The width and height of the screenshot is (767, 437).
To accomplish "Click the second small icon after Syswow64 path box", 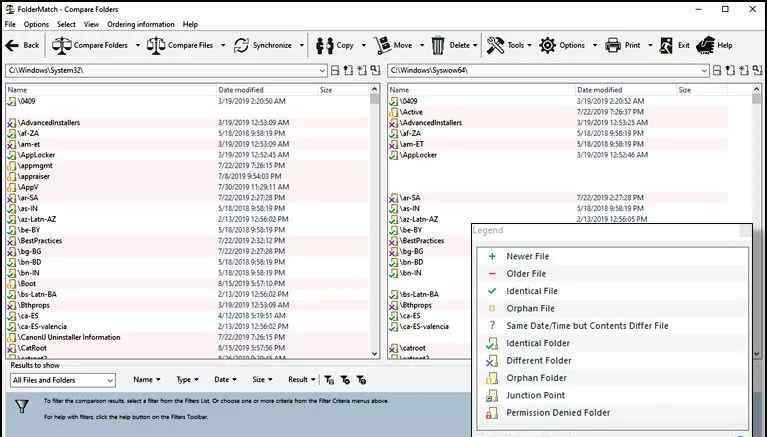I will [x=730, y=70].
